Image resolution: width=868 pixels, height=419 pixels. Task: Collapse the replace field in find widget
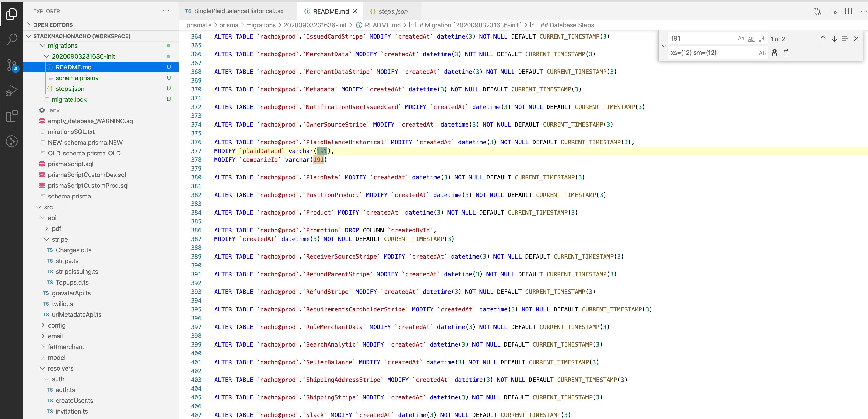(x=664, y=45)
